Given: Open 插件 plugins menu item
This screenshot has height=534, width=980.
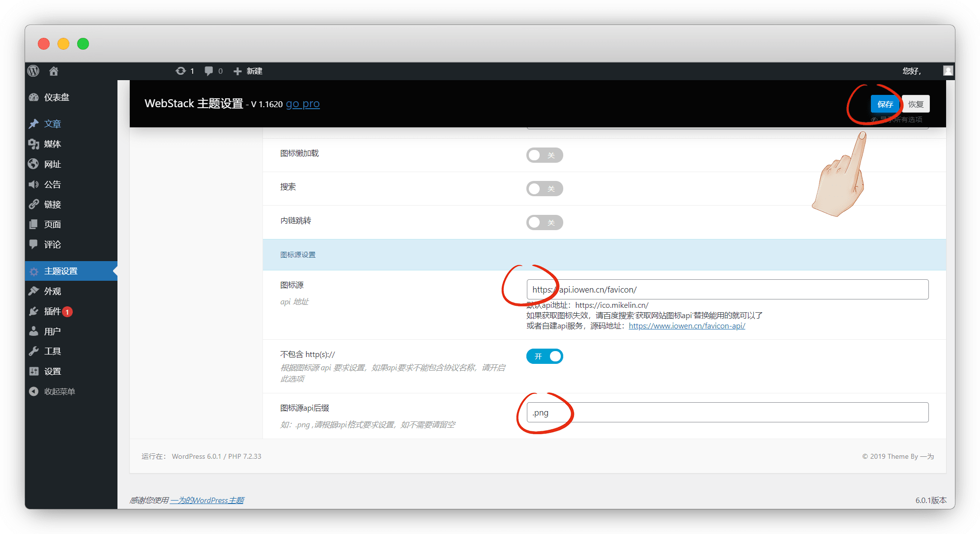Looking at the screenshot, I should (52, 311).
